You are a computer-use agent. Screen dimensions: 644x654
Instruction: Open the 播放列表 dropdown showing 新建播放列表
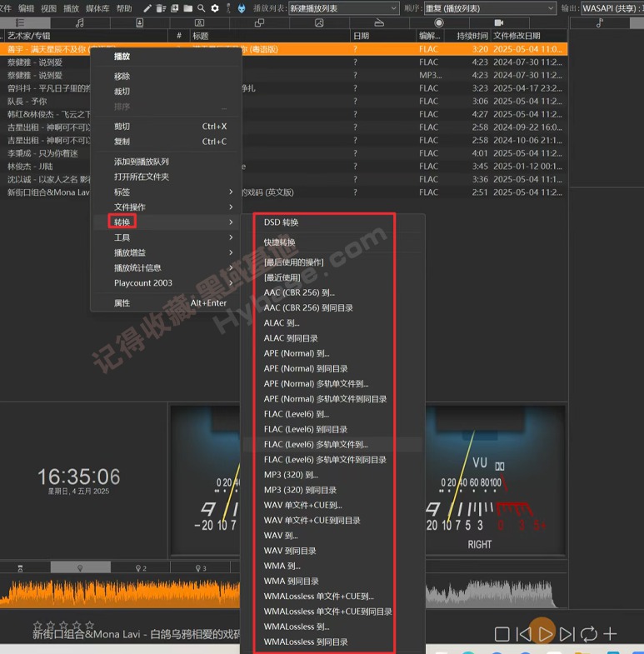click(x=341, y=8)
